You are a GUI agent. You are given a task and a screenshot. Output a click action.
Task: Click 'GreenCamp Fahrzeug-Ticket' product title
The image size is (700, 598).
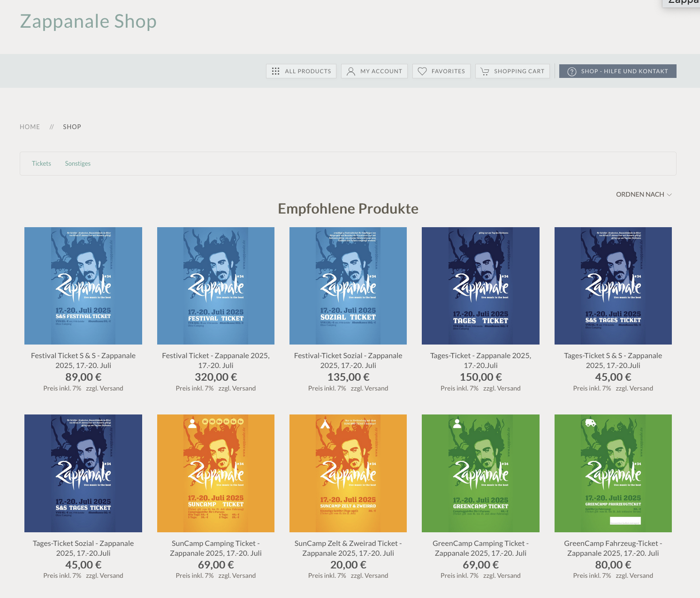[613, 548]
